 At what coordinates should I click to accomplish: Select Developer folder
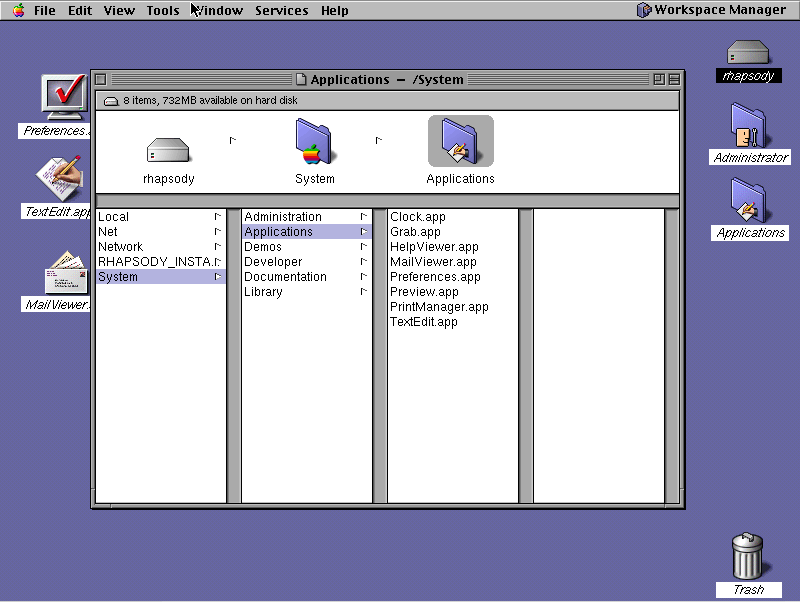click(307, 262)
